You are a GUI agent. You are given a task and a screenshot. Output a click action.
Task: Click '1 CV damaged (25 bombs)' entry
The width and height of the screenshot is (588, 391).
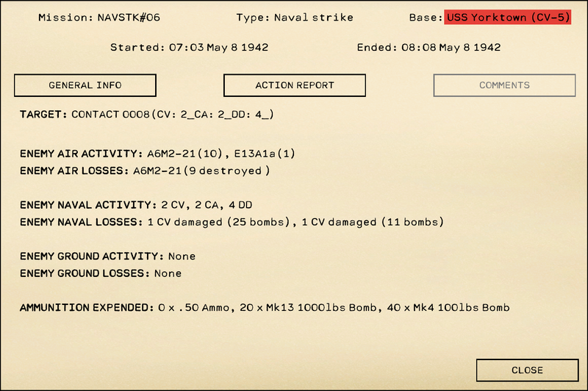[x=218, y=222]
